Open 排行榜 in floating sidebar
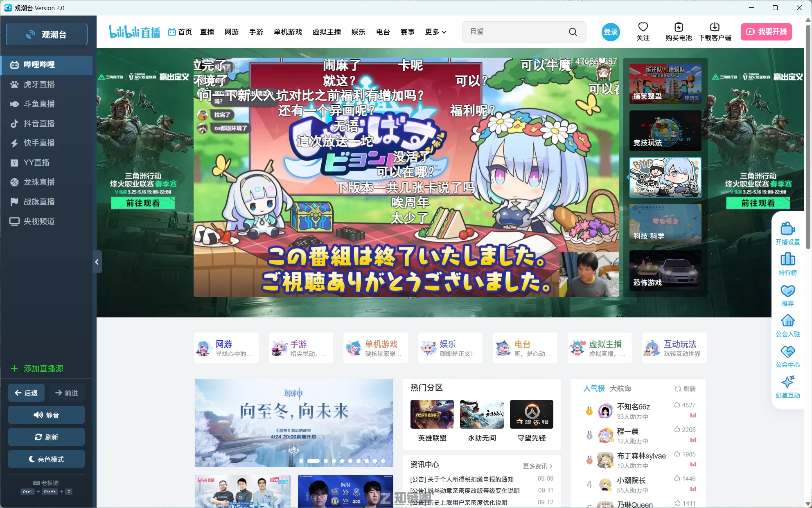The height and width of the screenshot is (508, 812). (787, 264)
